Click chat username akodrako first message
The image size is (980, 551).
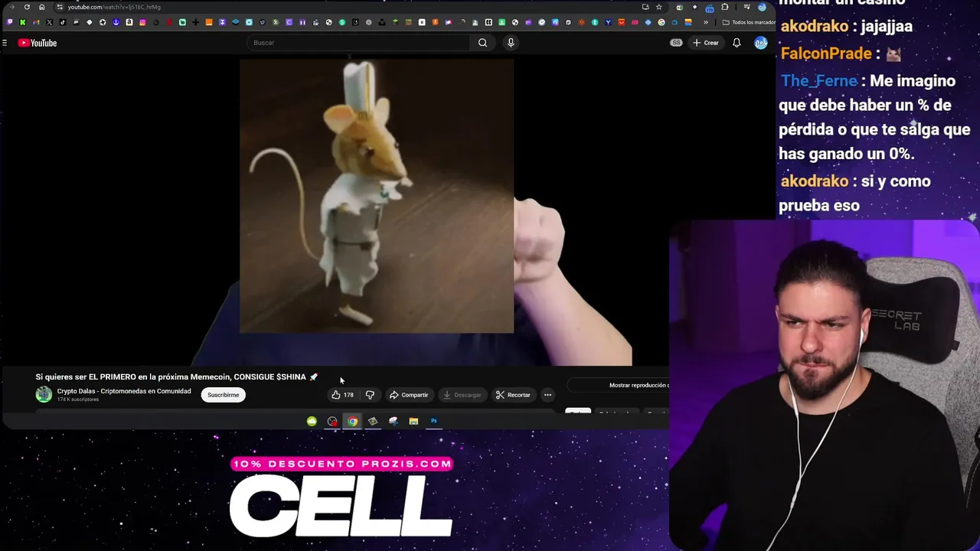(x=815, y=26)
